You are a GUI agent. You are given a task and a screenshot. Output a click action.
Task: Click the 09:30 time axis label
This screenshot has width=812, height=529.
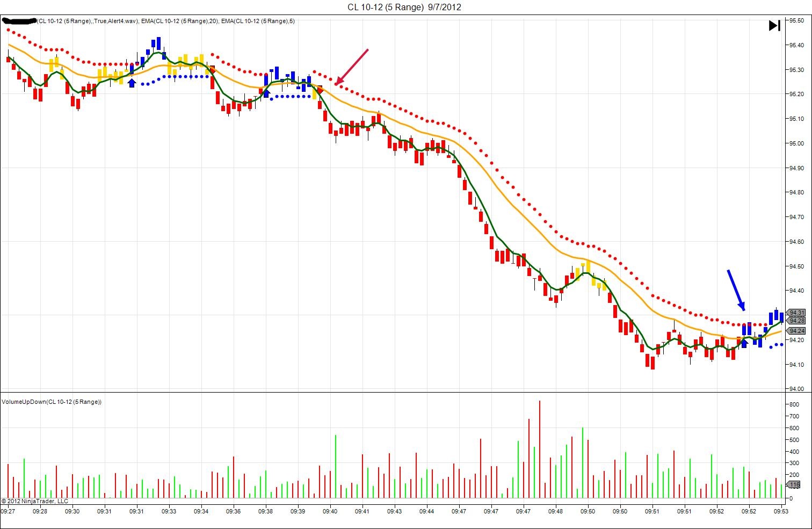pos(72,512)
